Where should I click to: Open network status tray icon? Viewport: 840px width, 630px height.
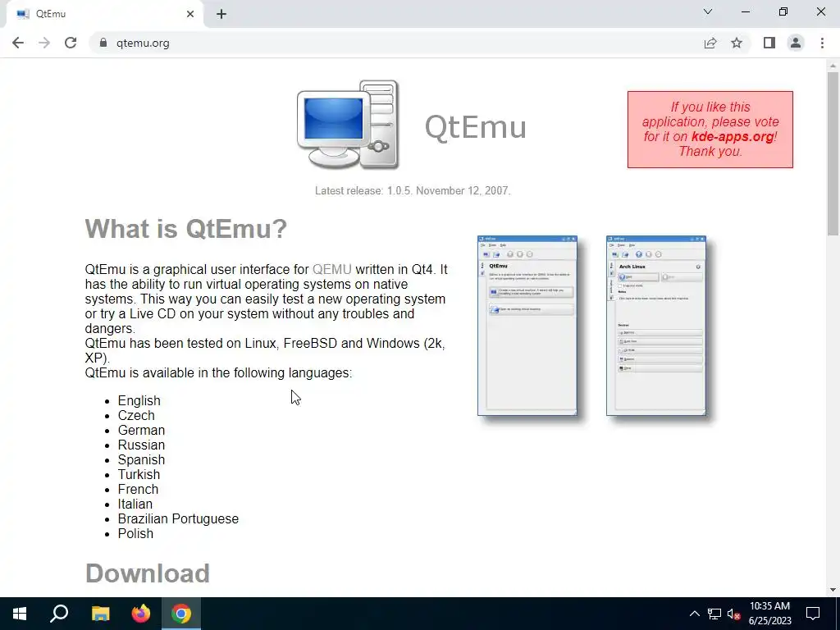tap(714, 614)
